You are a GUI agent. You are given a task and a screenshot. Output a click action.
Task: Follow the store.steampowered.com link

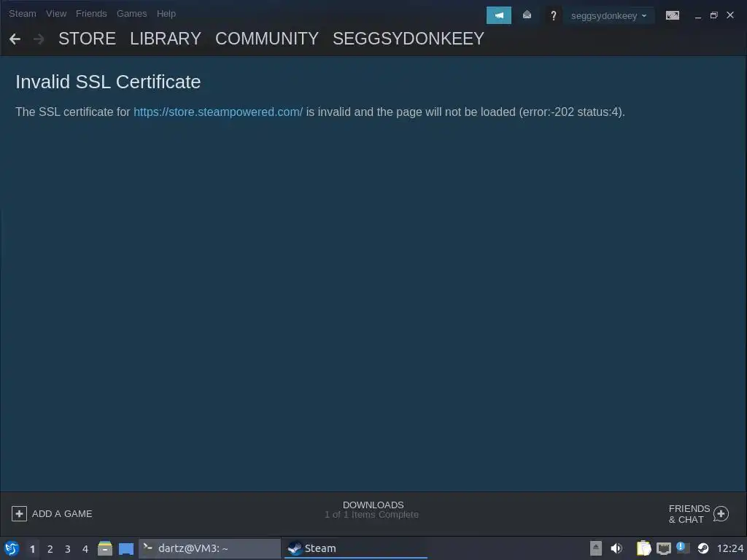218,112
